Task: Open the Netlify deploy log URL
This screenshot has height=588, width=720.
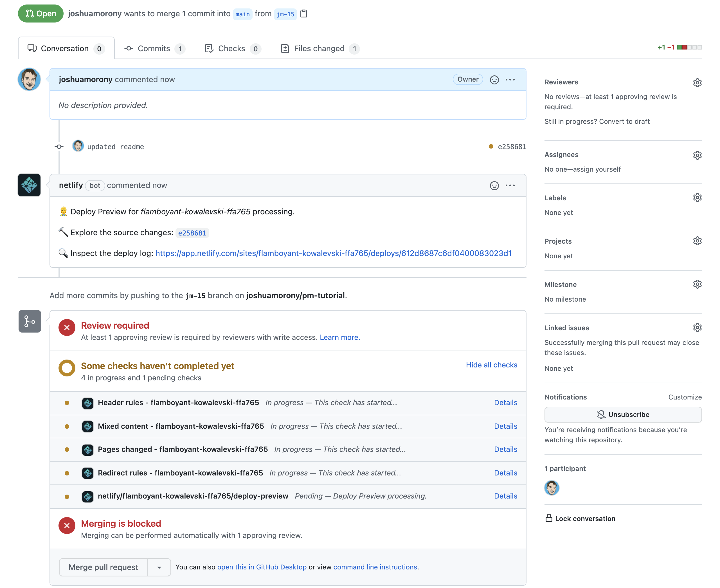Action: [334, 253]
